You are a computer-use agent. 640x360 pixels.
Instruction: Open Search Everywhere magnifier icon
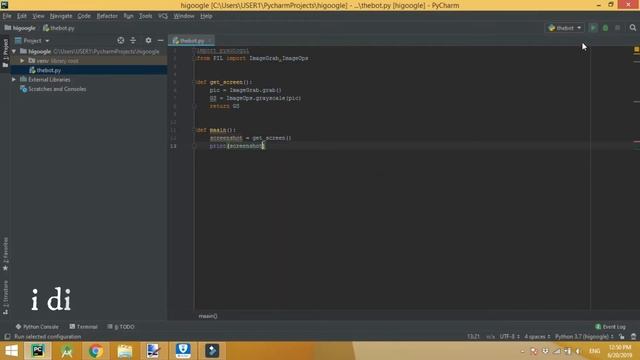pyautogui.click(x=633, y=28)
